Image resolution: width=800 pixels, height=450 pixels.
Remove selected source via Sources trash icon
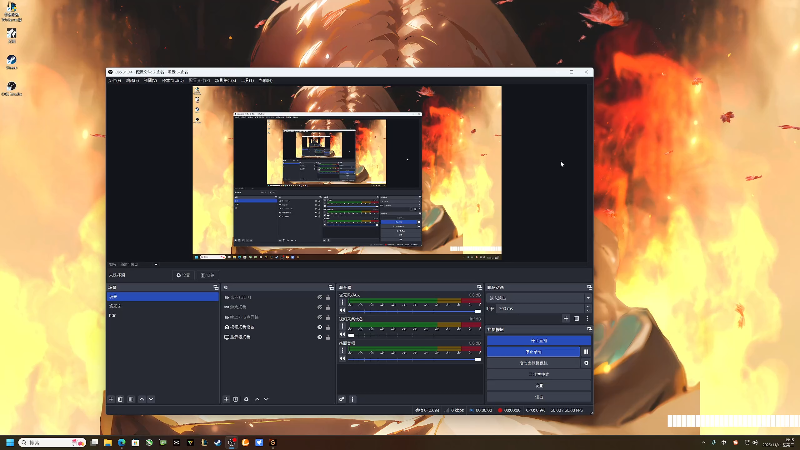pos(236,399)
